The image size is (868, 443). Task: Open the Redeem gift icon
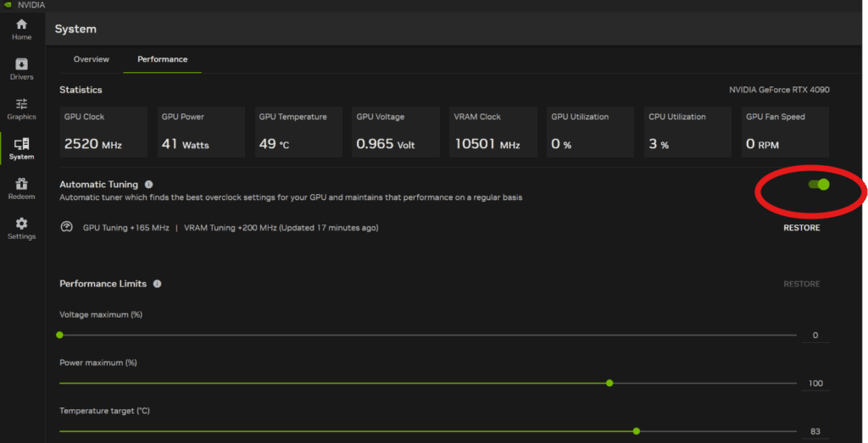(21, 184)
